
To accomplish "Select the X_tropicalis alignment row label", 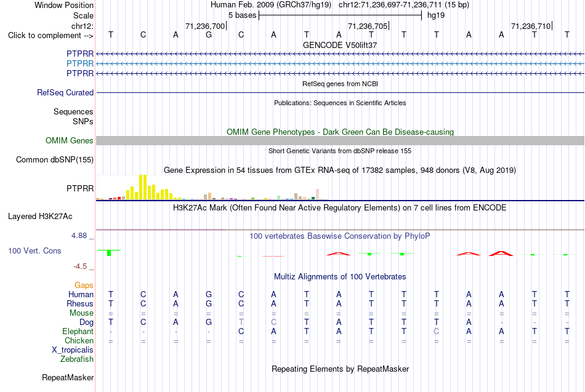I will pos(73,350).
